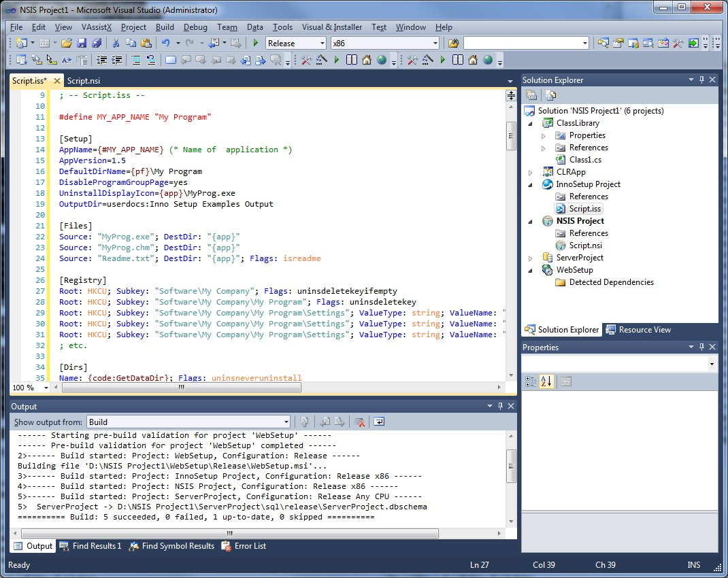Undo the last edit
The width and height of the screenshot is (728, 578).
click(166, 43)
